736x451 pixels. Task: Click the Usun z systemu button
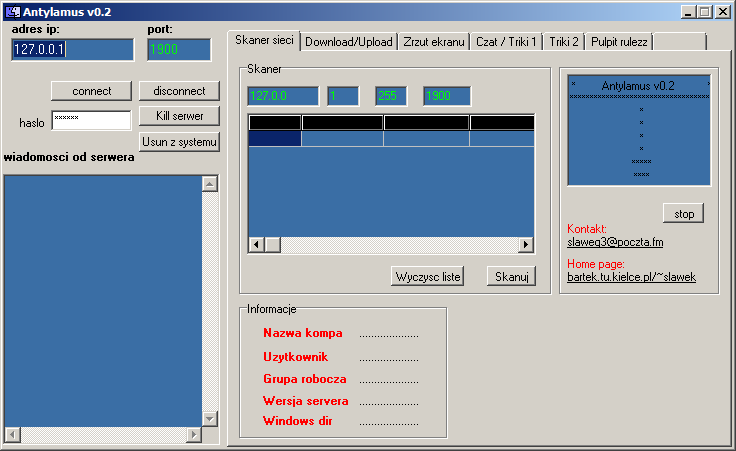(x=179, y=141)
